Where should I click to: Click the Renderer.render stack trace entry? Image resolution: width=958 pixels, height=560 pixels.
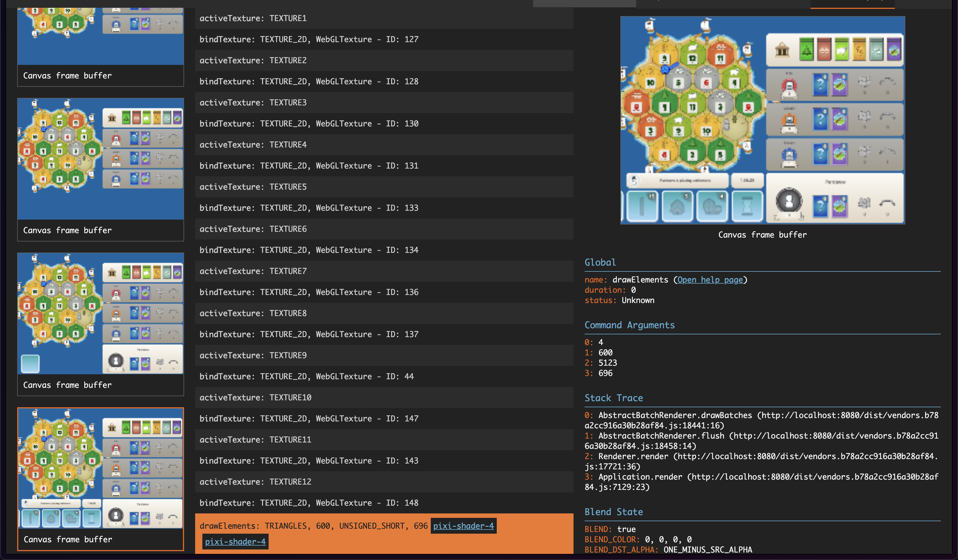coord(762,461)
